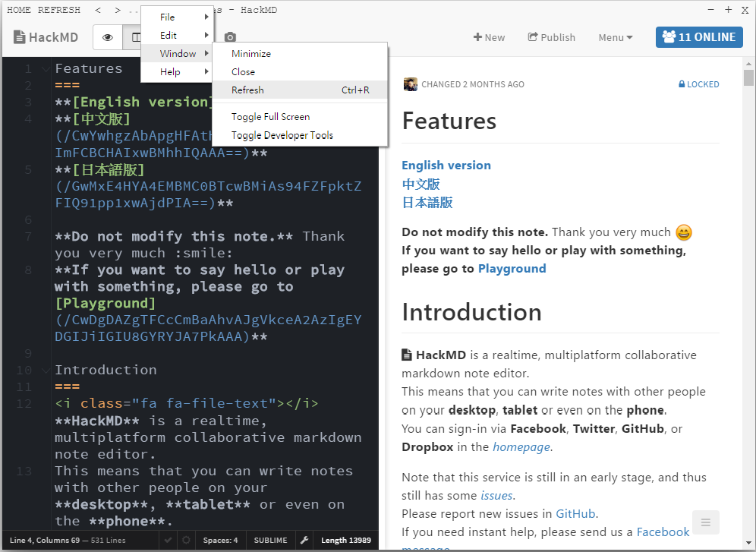Click the author avatar beside CHANGED
756x552 pixels.
[x=411, y=84]
